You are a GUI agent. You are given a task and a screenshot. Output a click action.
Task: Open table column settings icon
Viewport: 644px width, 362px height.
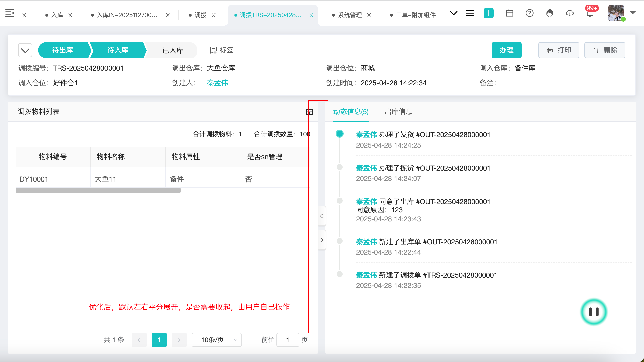click(309, 112)
